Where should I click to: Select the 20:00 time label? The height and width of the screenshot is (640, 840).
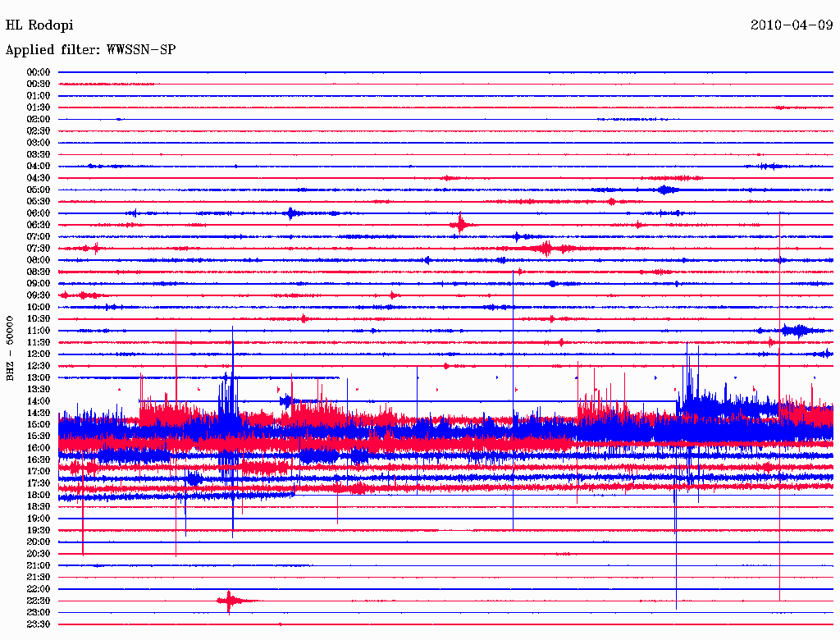click(x=39, y=542)
